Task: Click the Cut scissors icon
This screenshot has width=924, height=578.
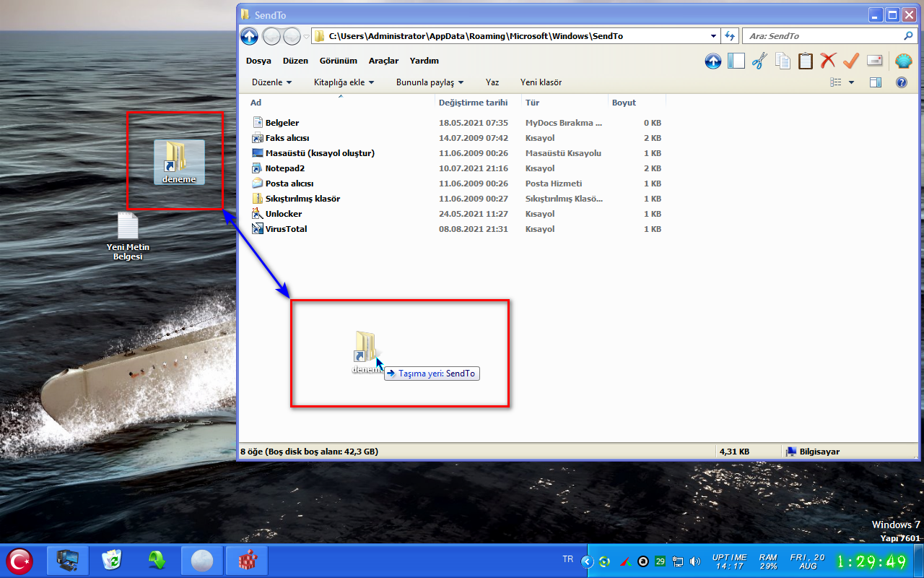Action: pyautogui.click(x=759, y=61)
